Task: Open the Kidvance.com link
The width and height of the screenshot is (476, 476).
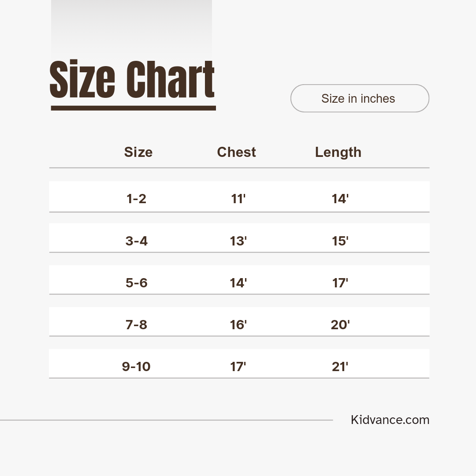Action: (390, 420)
